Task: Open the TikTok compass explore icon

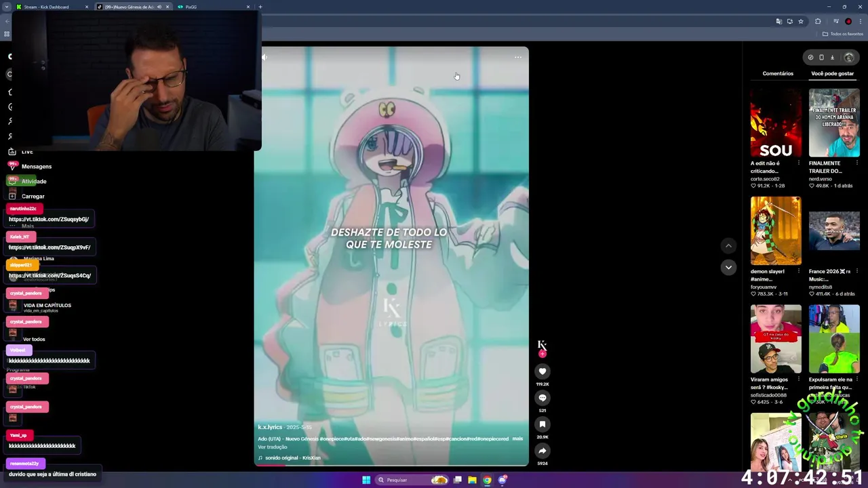Action: pyautogui.click(x=810, y=58)
